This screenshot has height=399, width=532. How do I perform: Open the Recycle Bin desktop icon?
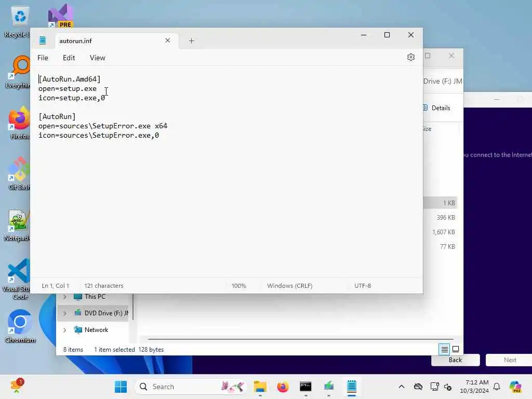click(x=18, y=22)
